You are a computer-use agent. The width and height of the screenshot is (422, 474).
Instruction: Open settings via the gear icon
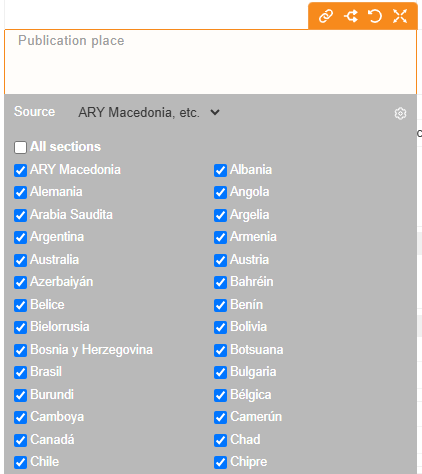(400, 114)
